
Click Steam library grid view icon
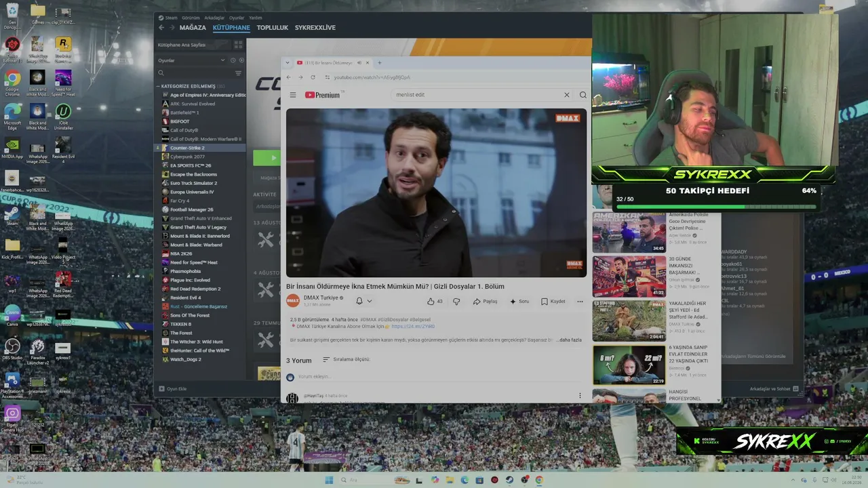coord(238,45)
